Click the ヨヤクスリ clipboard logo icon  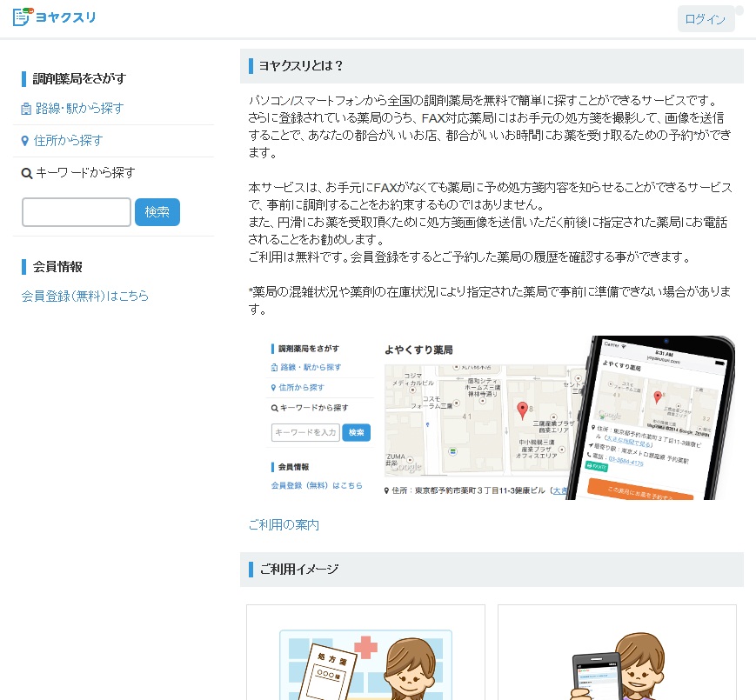(23, 17)
